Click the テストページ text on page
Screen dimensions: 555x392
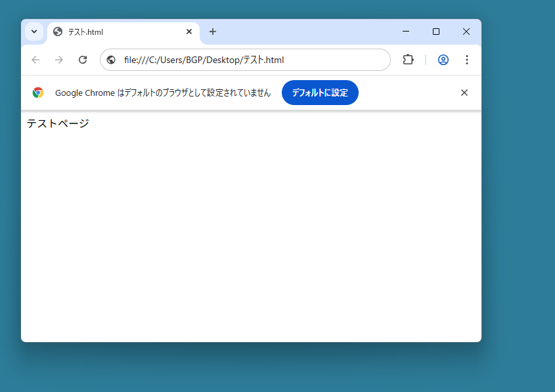(58, 123)
